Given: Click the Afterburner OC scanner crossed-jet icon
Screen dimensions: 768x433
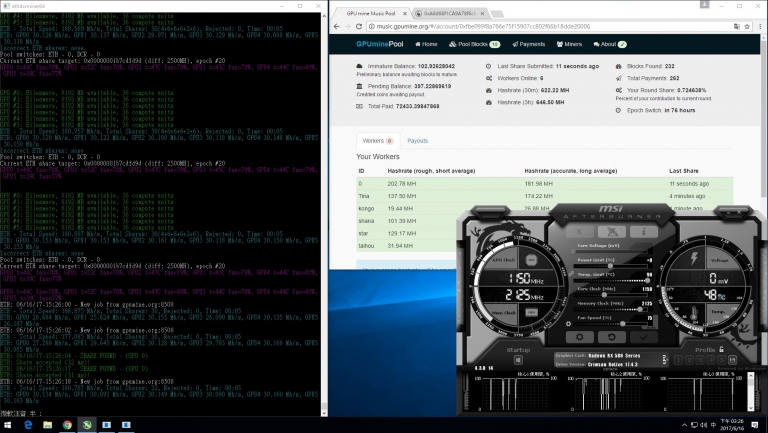Looking at the screenshot, I should point(612,231).
